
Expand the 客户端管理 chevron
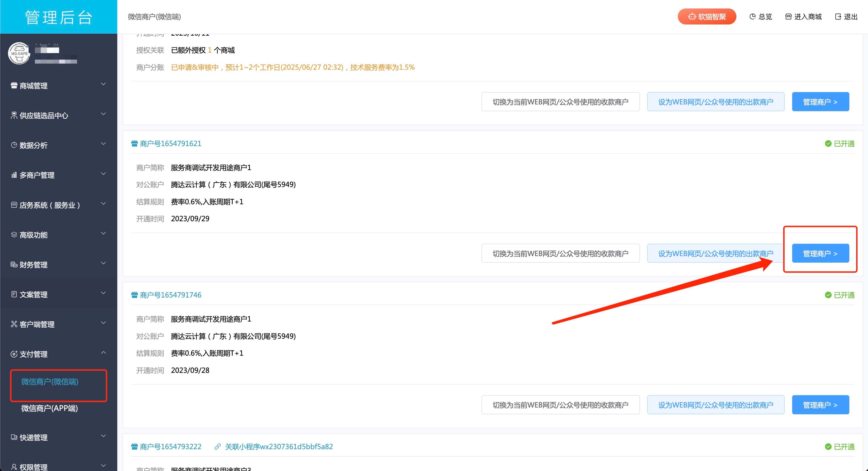(x=103, y=322)
